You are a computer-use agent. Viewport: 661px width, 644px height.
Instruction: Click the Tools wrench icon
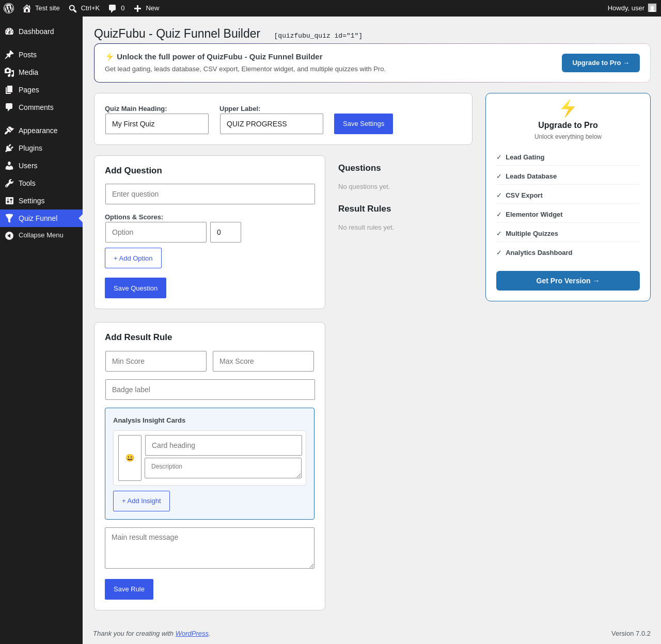(x=9, y=183)
